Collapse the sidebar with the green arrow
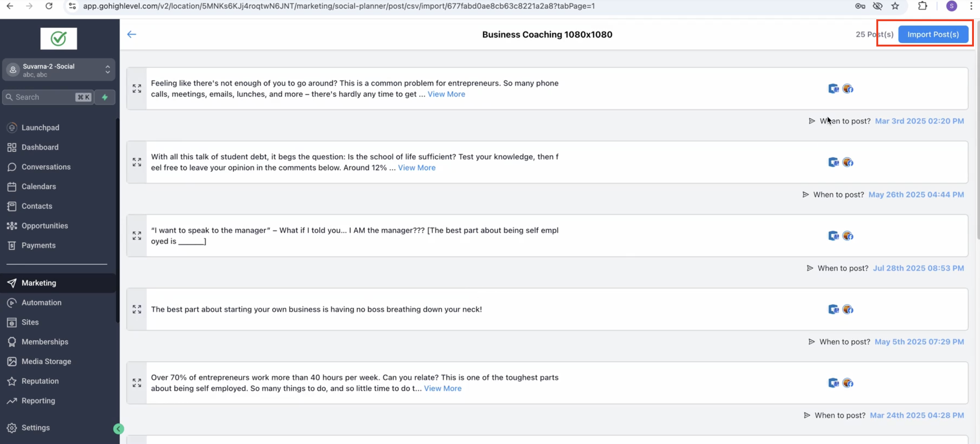 [x=118, y=429]
